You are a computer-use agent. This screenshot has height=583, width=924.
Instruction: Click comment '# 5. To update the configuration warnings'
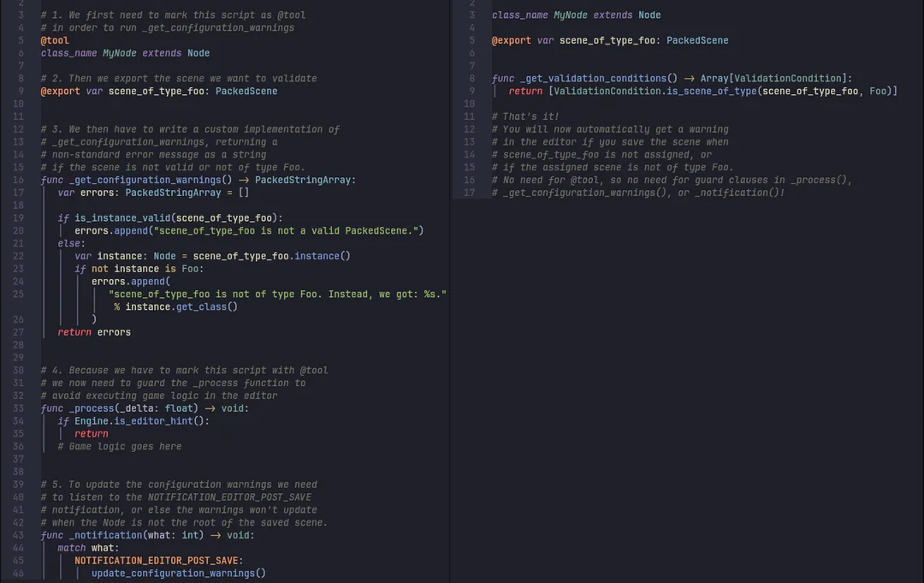point(179,485)
